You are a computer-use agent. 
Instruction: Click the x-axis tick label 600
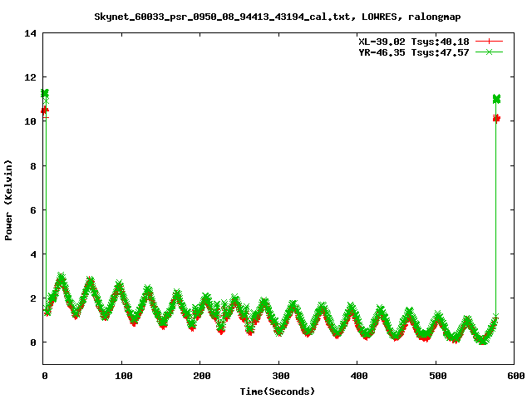(515, 376)
